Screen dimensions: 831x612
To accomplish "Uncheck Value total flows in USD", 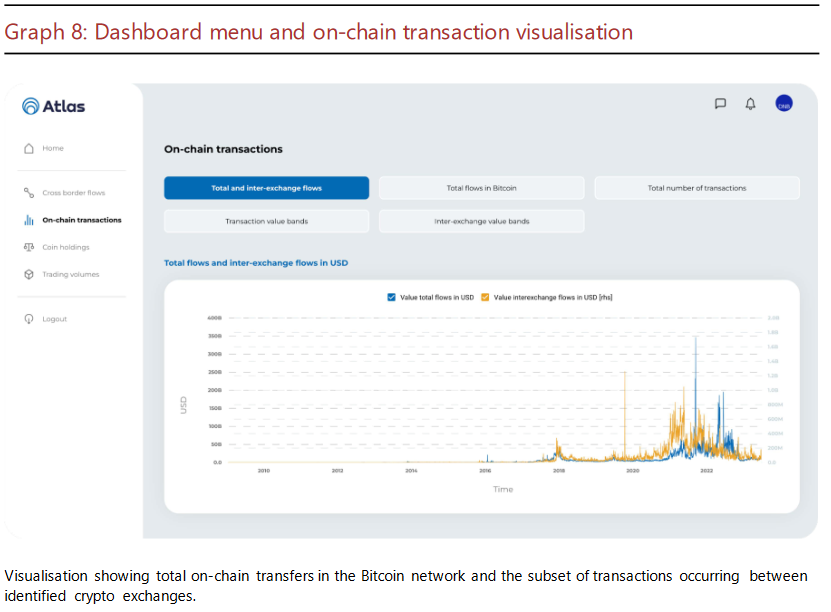I will click(392, 297).
